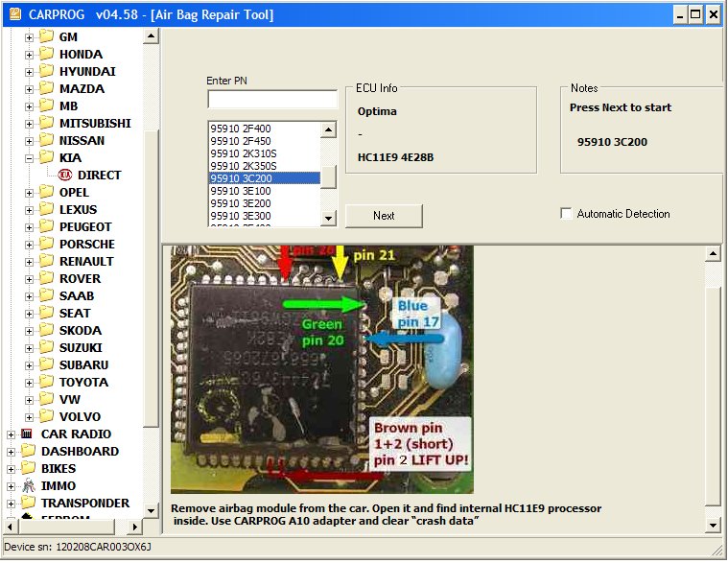The width and height of the screenshot is (728, 563).
Task: Click the DASHBOARD folder icon
Action: coord(28,451)
